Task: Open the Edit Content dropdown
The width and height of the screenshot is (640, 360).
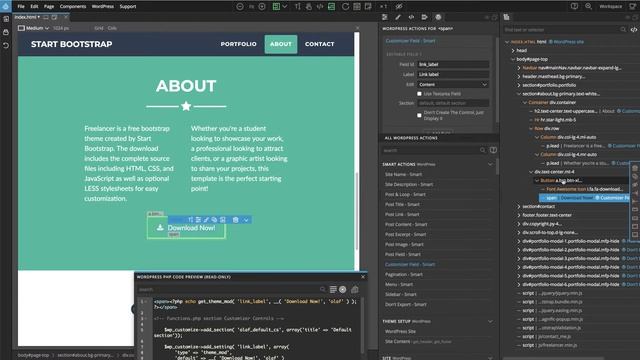Action: click(x=453, y=84)
